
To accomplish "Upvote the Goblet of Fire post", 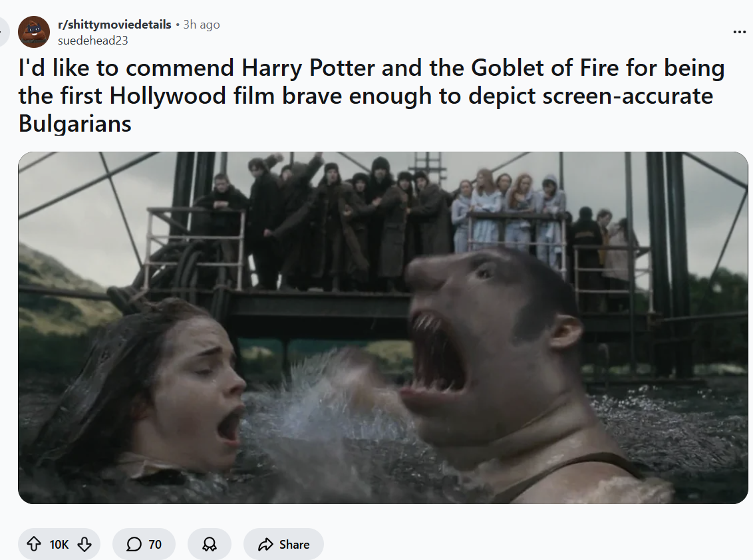I will point(34,544).
